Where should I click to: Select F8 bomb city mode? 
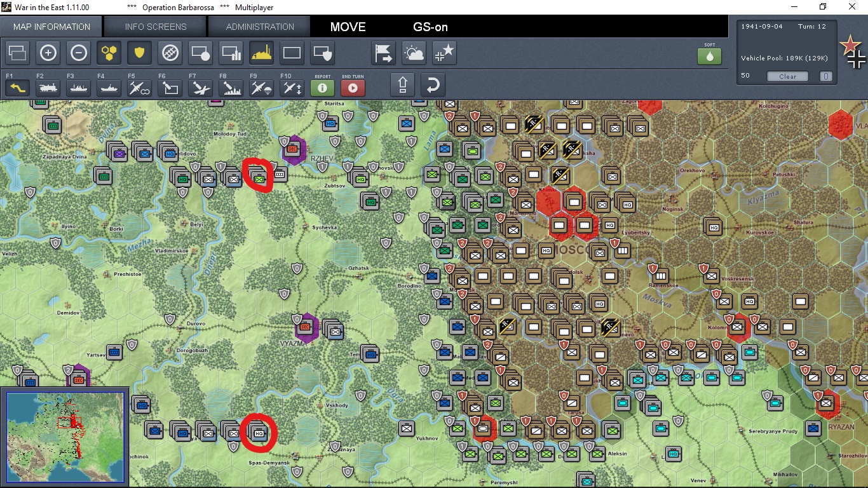(x=231, y=88)
